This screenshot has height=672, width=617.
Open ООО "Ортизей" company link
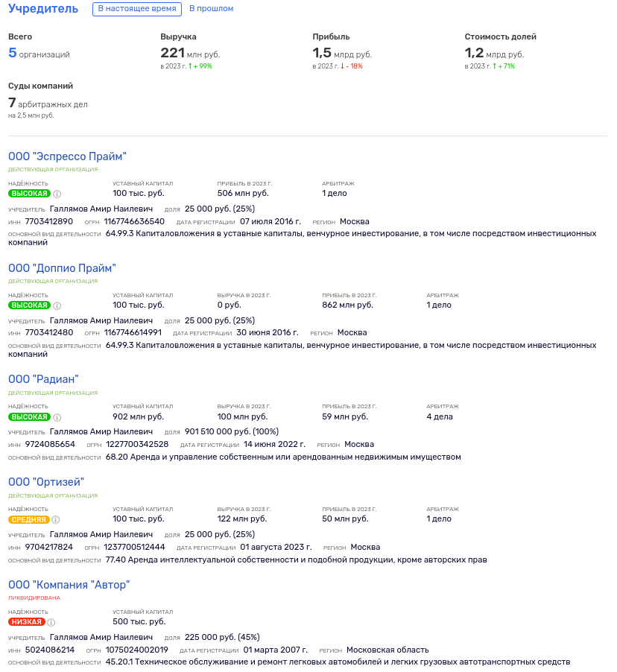[46, 482]
